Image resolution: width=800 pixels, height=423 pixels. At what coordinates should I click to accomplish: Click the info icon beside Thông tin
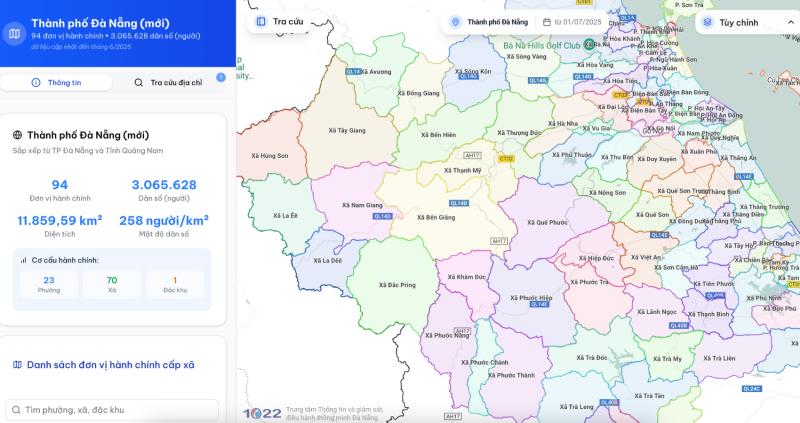(x=36, y=82)
